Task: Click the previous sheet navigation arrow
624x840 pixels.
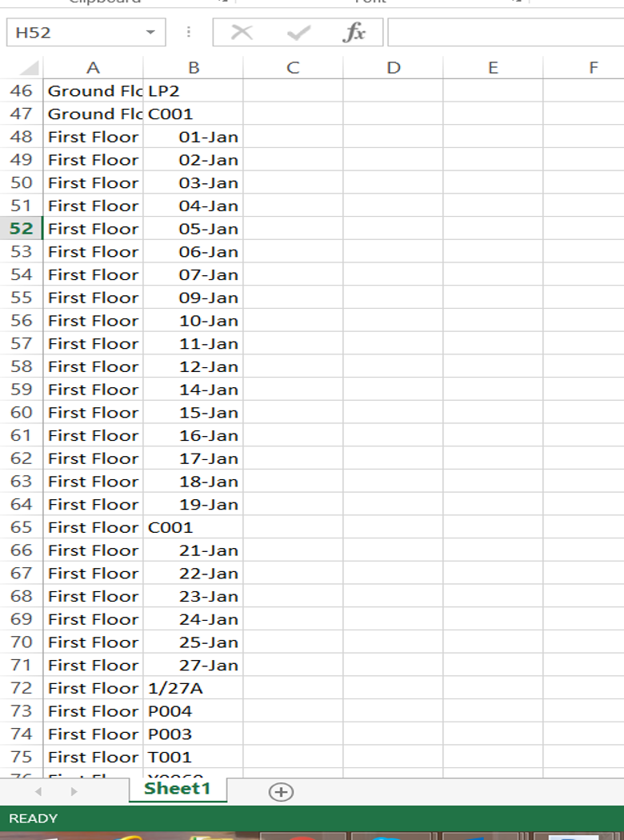Action: (38, 791)
